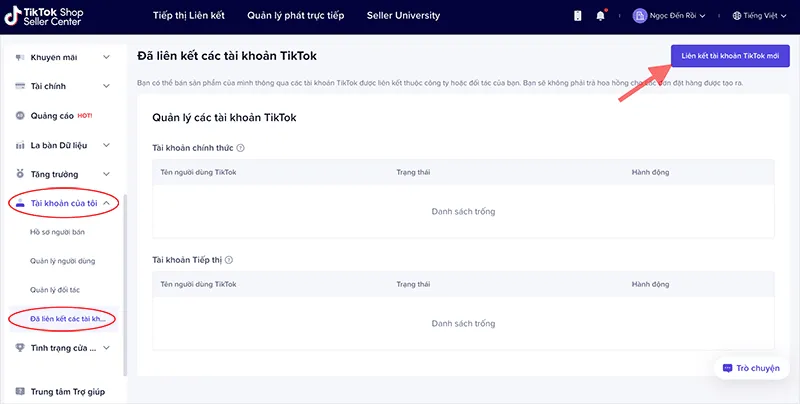Click the globe language icon
The image size is (800, 404).
click(737, 16)
